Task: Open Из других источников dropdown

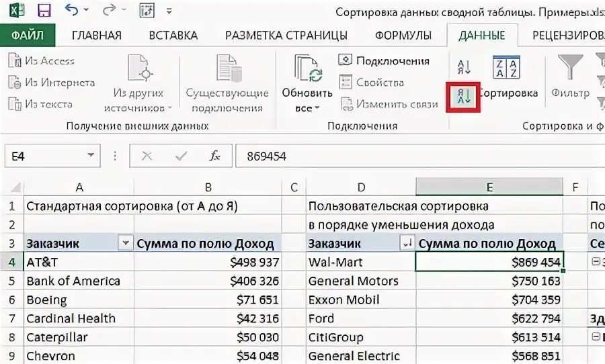Action: 138,83
